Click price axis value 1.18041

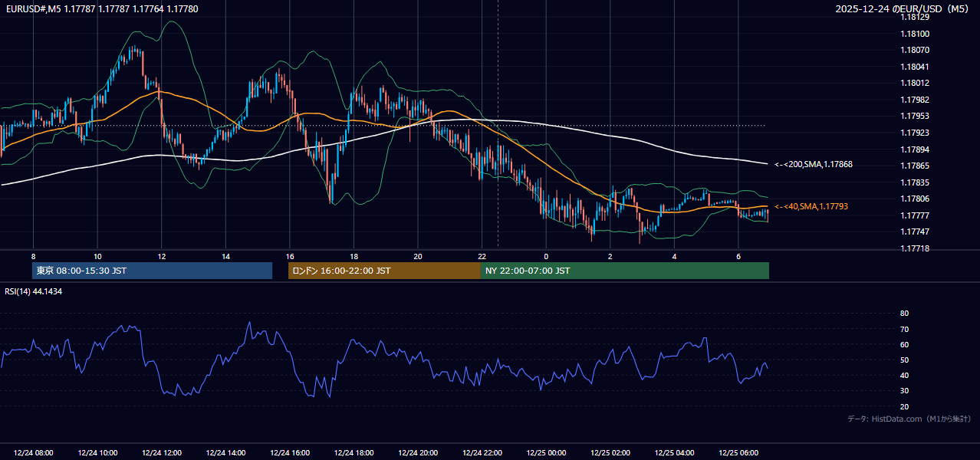[914, 67]
